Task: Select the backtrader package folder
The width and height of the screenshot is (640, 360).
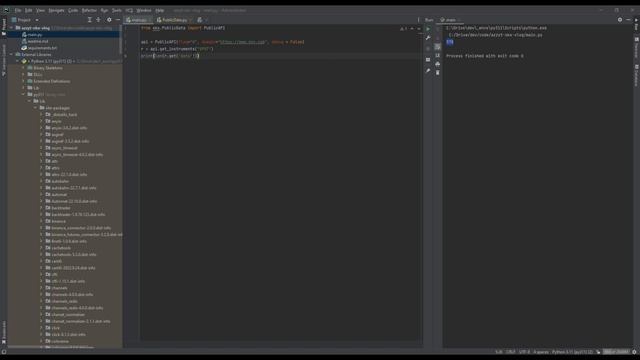Action: 61,208
